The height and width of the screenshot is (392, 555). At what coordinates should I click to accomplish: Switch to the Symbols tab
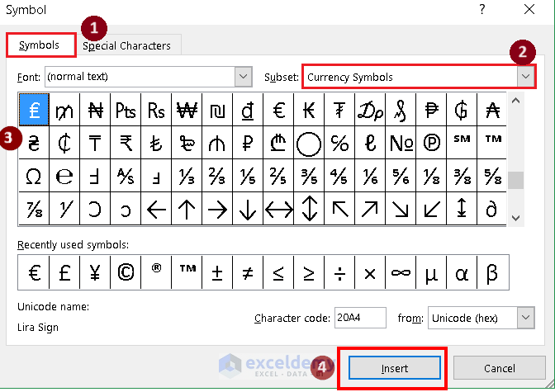coord(40,45)
